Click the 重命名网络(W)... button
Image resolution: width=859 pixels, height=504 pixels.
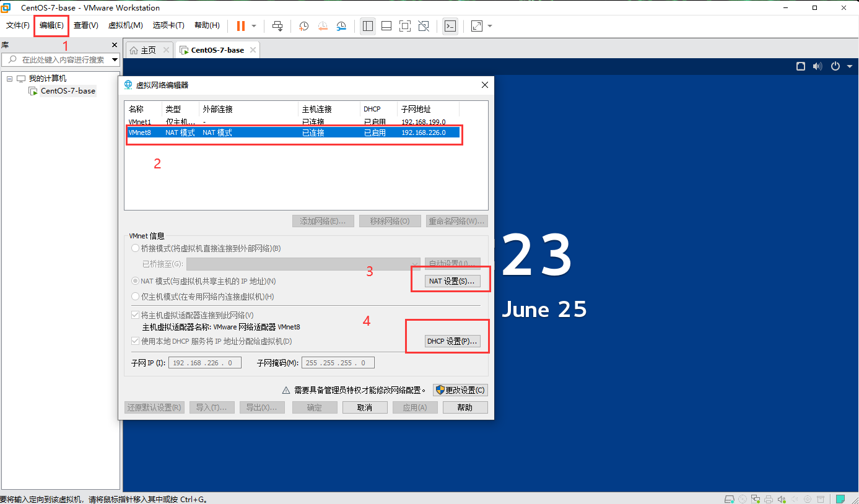click(x=457, y=221)
